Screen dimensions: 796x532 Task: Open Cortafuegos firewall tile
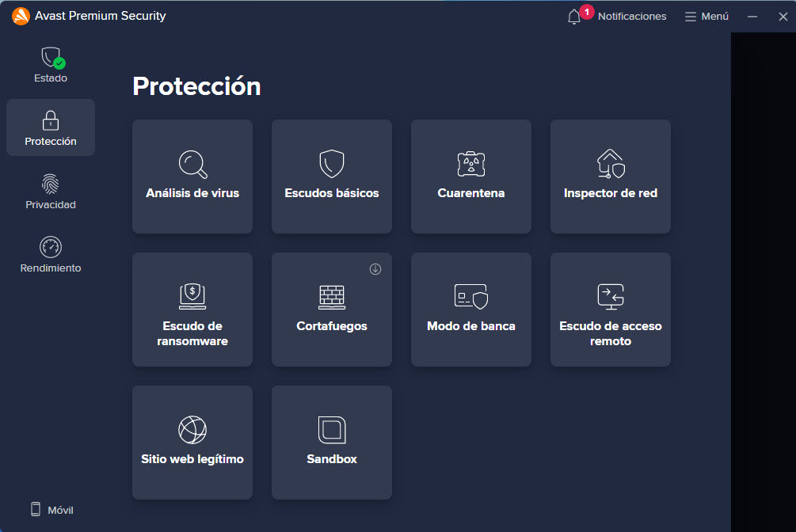(x=332, y=310)
